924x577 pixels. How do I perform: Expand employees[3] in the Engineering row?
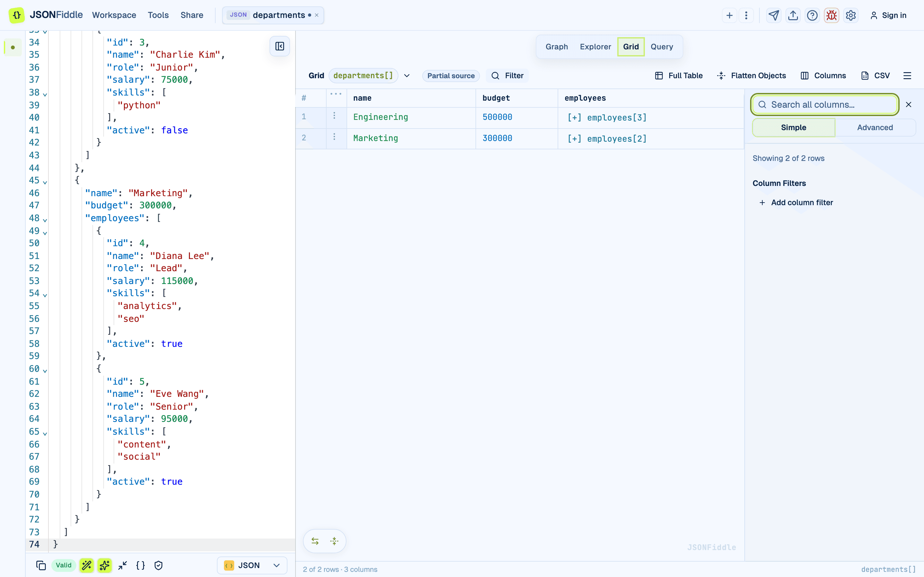coord(607,118)
